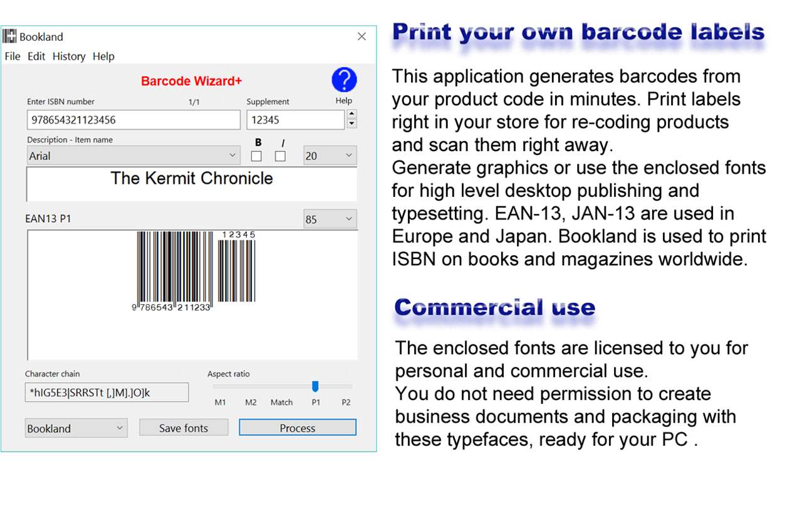Click the Aspect ratio label
The width and height of the screenshot is (812, 508).
(x=229, y=374)
